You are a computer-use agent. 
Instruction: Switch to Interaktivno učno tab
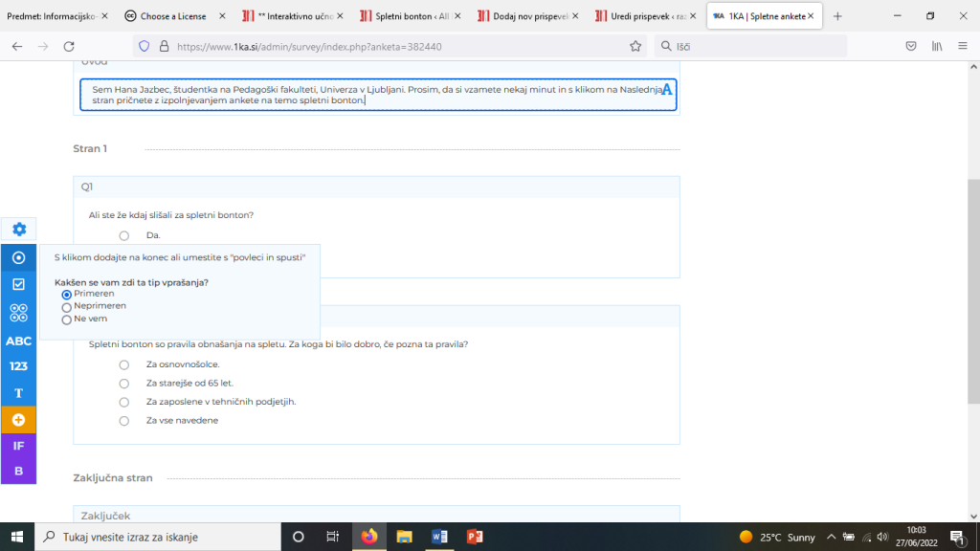[x=294, y=16]
